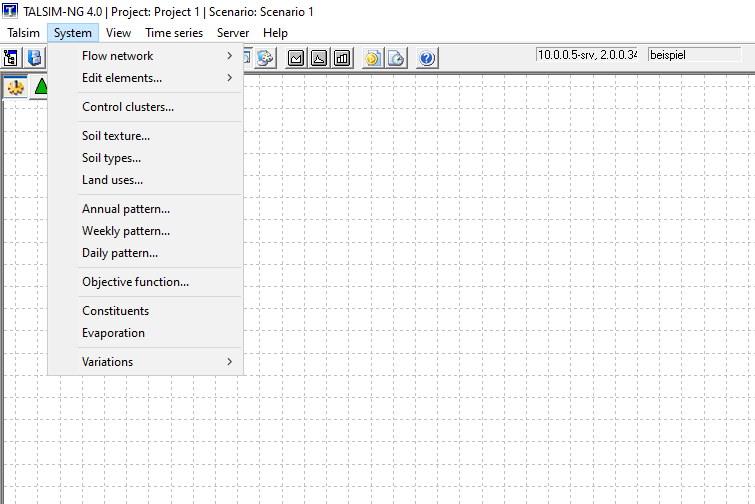Viewport: 755px width, 504px height.
Task: Open the Time series menu
Action: coord(174,33)
